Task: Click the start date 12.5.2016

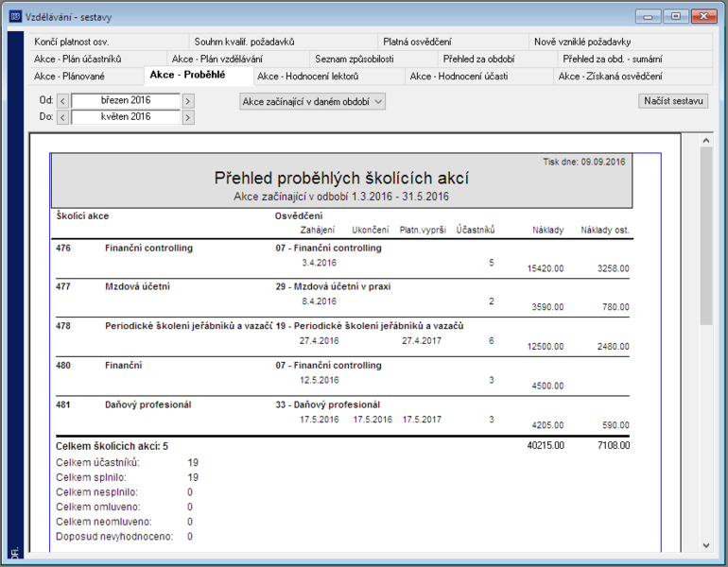Action: (x=319, y=381)
